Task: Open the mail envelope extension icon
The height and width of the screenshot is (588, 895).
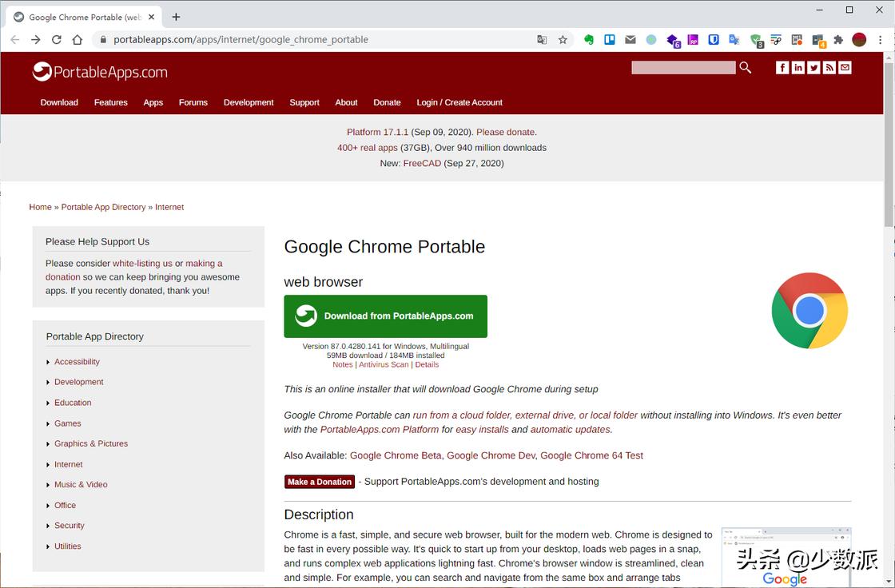Action: (x=630, y=39)
